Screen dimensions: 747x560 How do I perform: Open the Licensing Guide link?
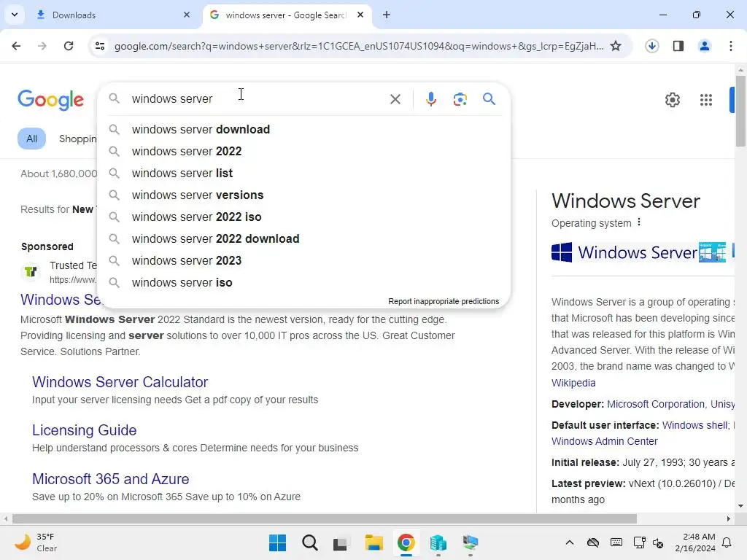tap(85, 430)
